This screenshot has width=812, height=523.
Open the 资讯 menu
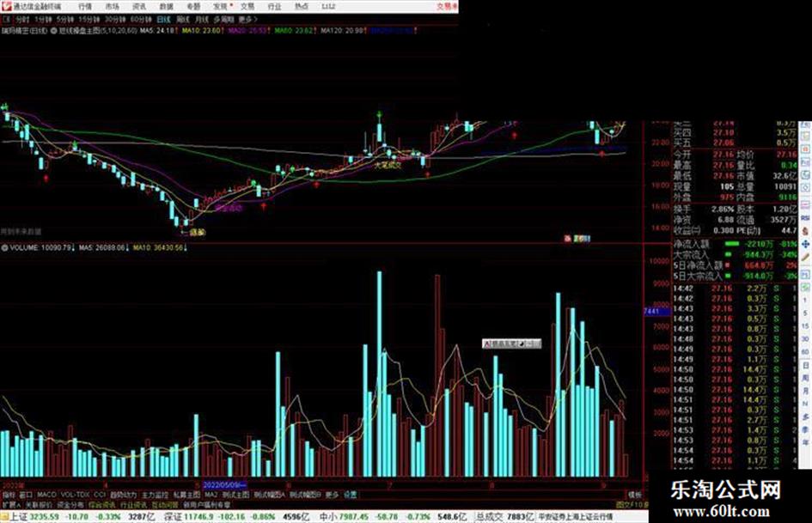click(139, 6)
